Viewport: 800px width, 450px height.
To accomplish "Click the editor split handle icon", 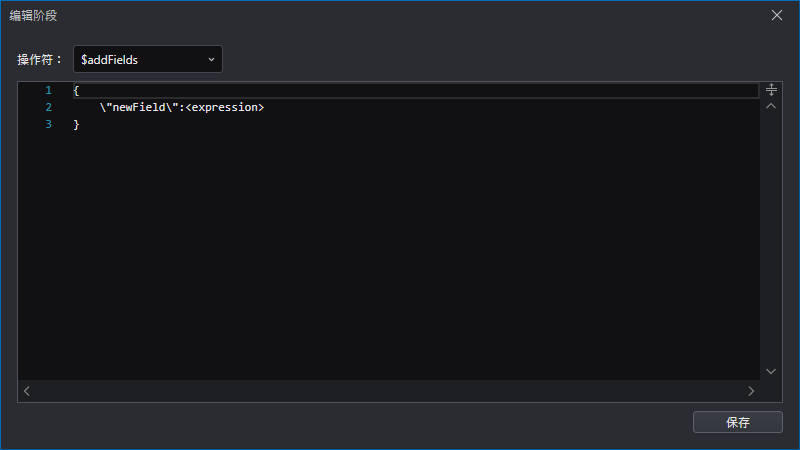I will [771, 90].
